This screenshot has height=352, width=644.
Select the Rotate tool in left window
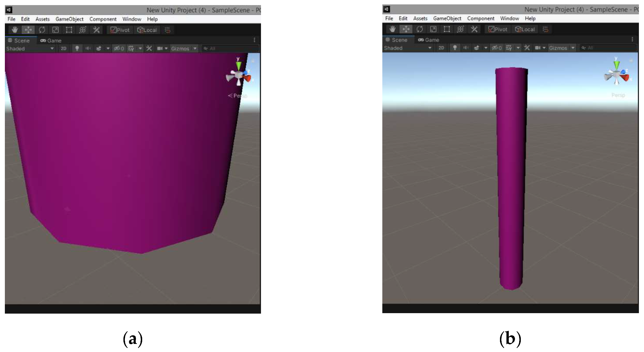(x=42, y=30)
